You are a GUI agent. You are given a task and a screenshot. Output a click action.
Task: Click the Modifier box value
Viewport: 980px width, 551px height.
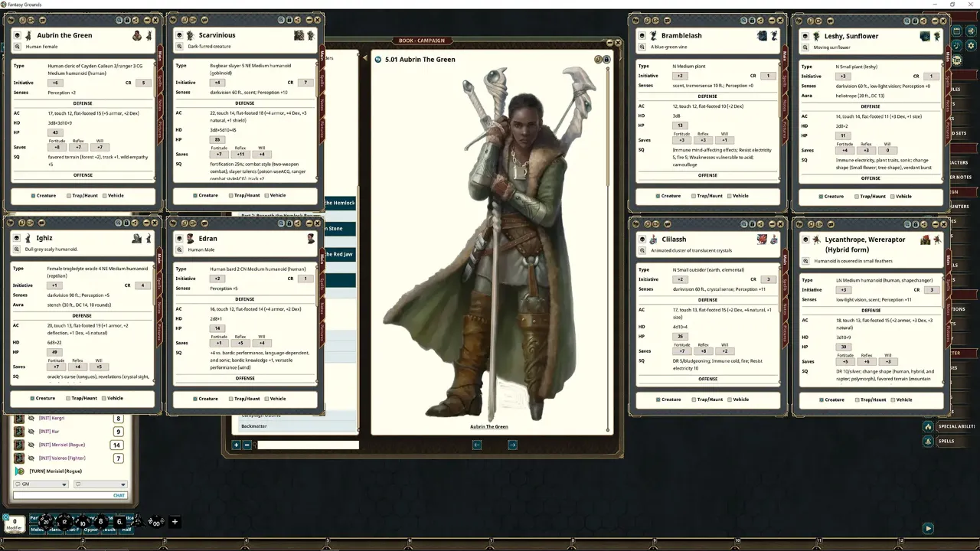14,521
